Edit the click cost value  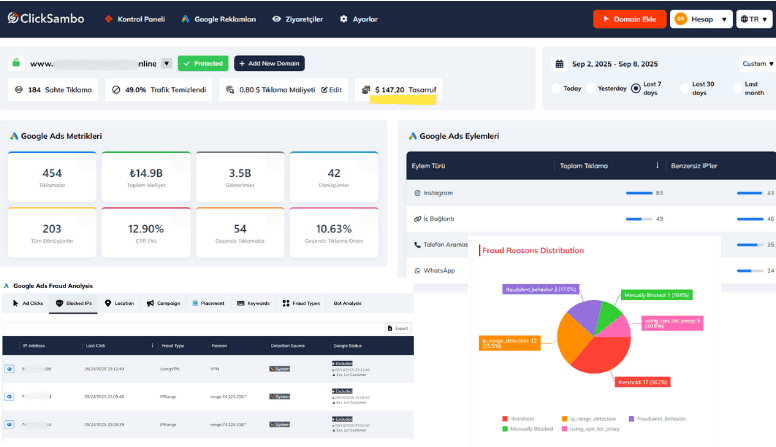[x=332, y=90]
